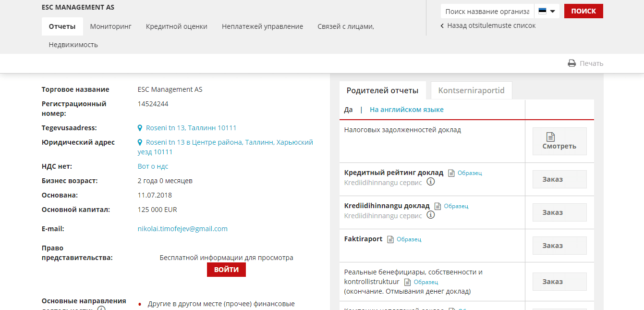Click map pin icon next to Roseni tn 13, Таллинн 10111

(x=140, y=128)
